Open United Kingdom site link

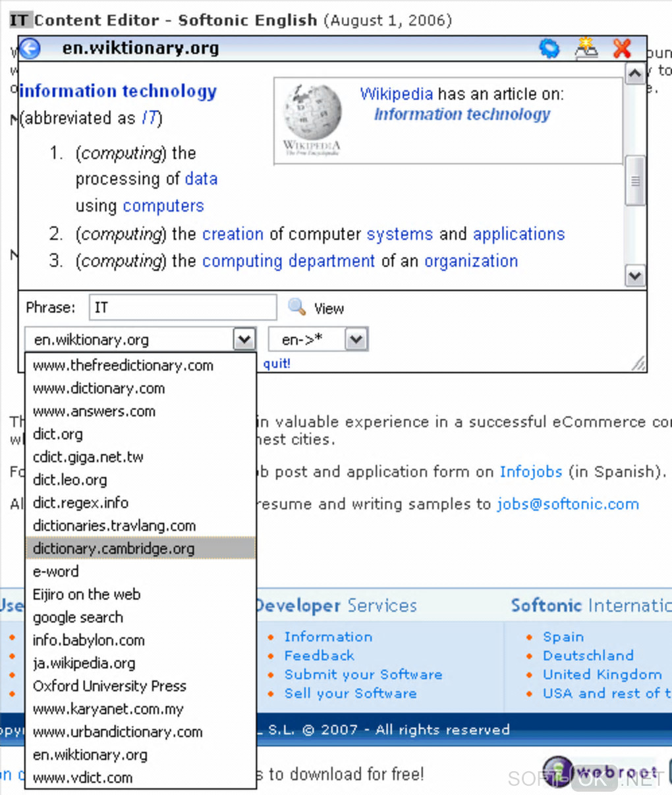[x=602, y=674]
